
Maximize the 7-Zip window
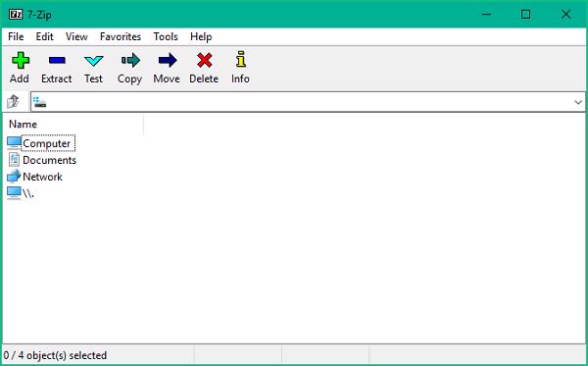click(x=525, y=15)
